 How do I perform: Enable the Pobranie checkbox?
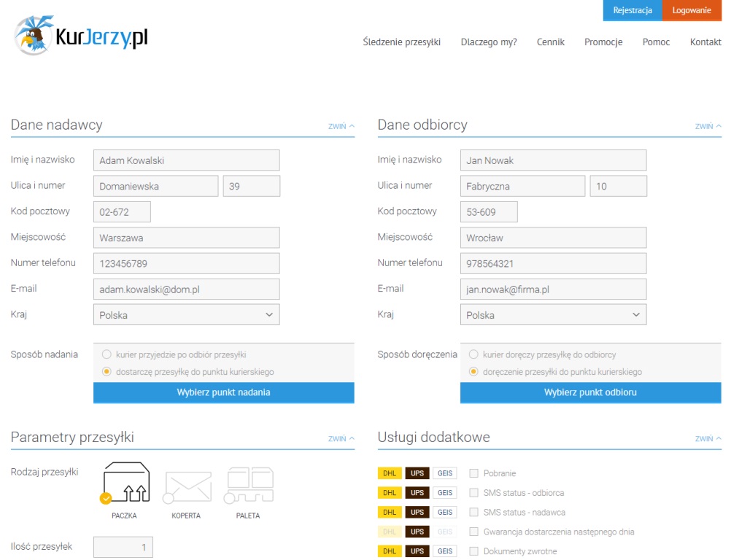click(473, 473)
